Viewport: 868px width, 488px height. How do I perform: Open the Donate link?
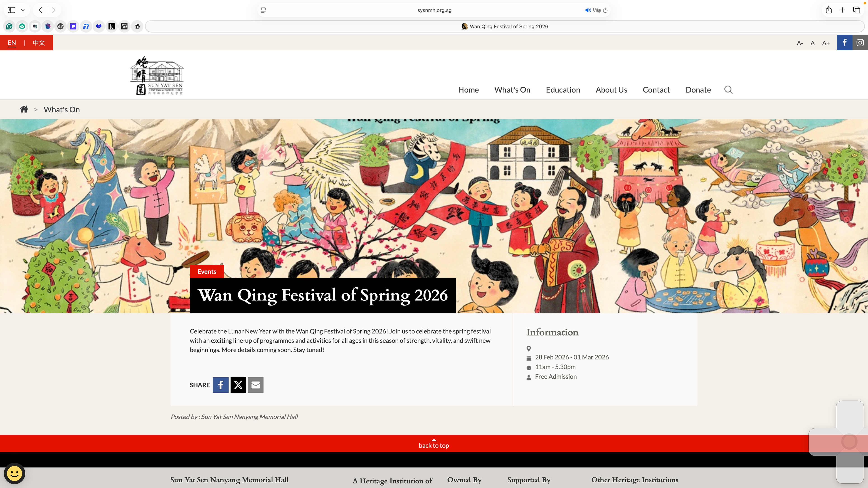pyautogui.click(x=698, y=90)
